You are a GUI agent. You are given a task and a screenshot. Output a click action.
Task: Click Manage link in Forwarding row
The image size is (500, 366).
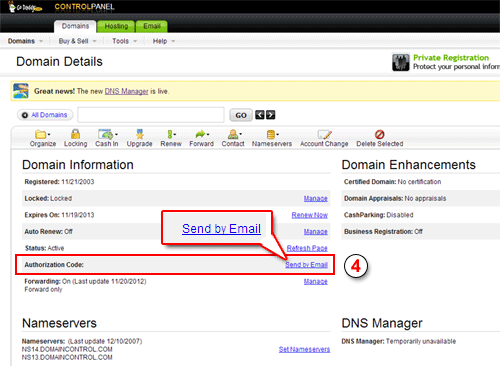point(315,282)
